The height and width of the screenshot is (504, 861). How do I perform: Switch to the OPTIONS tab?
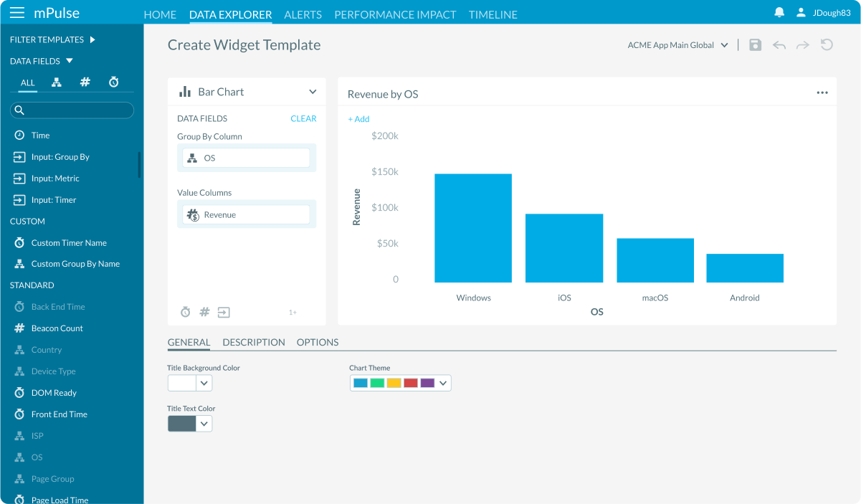(x=317, y=342)
